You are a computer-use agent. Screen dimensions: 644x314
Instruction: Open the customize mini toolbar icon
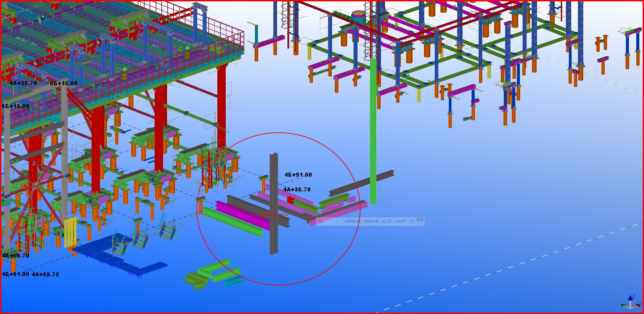(418, 220)
